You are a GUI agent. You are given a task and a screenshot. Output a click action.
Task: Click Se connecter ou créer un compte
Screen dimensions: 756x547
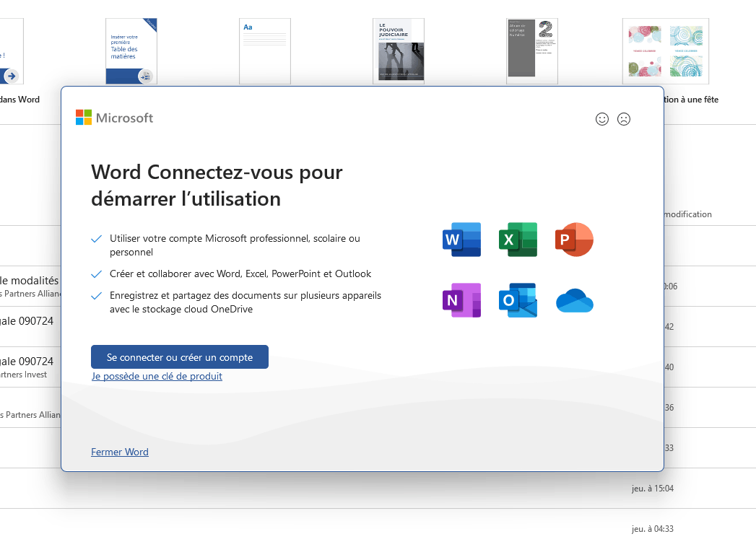(x=179, y=357)
